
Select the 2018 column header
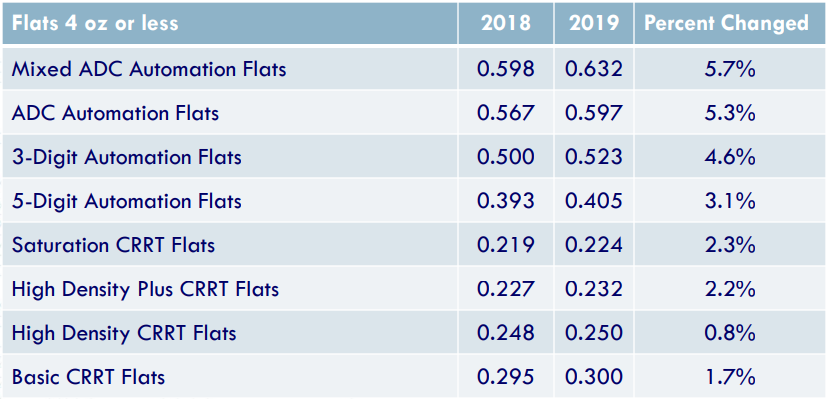(x=506, y=23)
